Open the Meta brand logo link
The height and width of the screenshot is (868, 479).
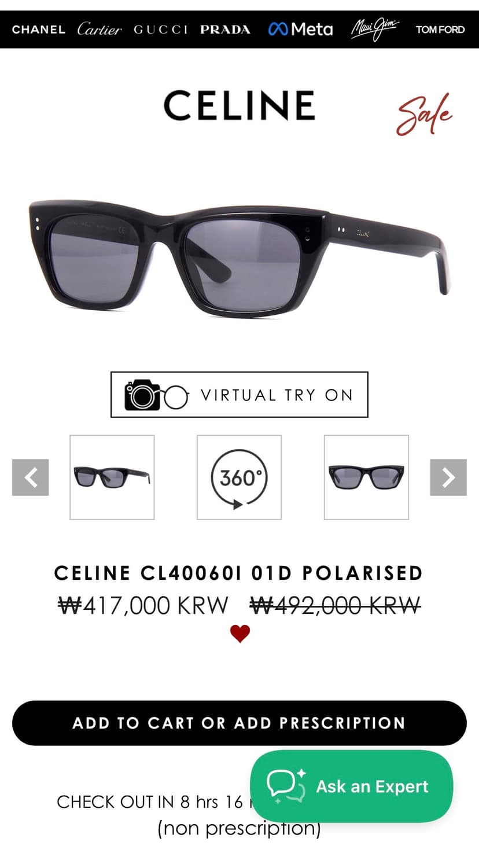(301, 29)
